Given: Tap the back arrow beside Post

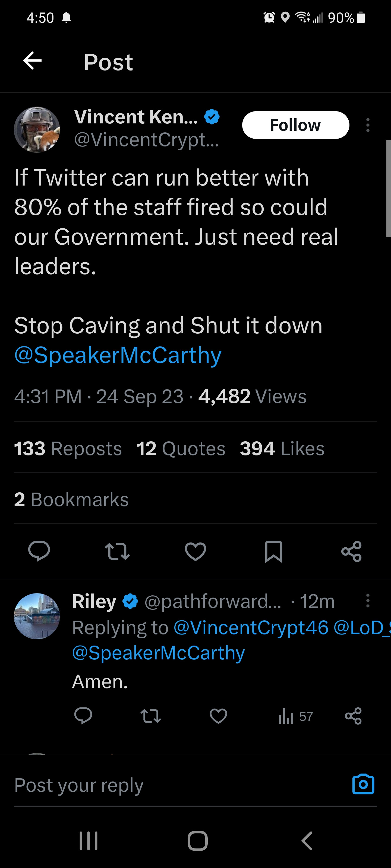Looking at the screenshot, I should [x=32, y=61].
